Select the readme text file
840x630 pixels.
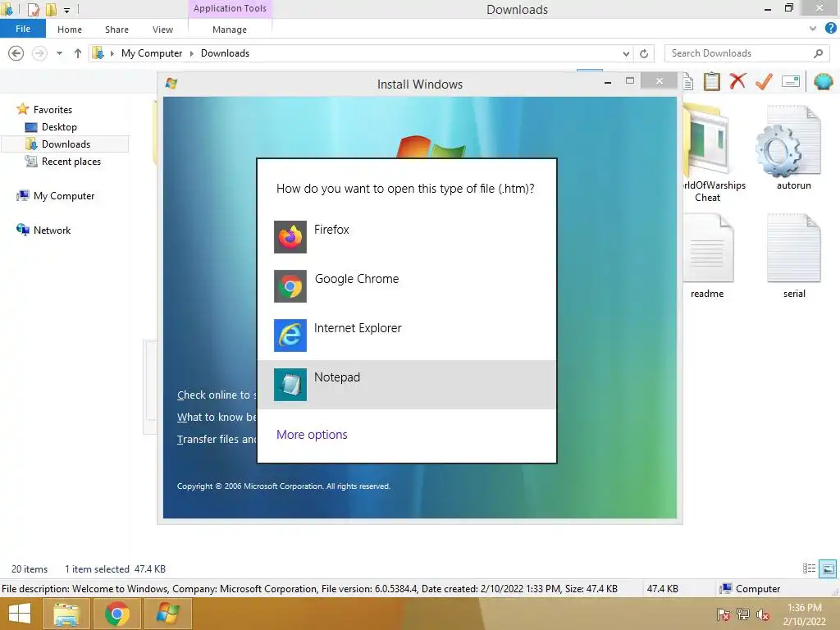[707, 256]
